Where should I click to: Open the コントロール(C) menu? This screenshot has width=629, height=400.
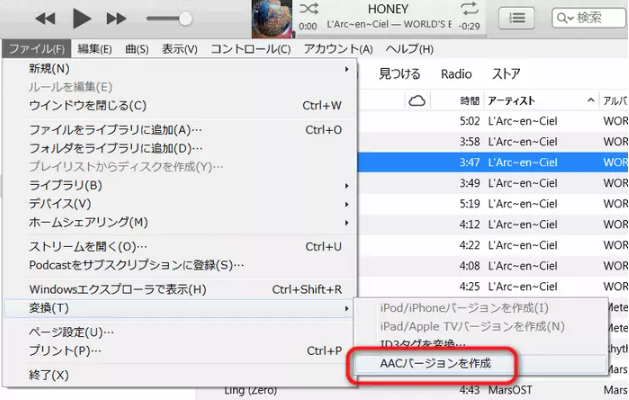[x=251, y=49]
